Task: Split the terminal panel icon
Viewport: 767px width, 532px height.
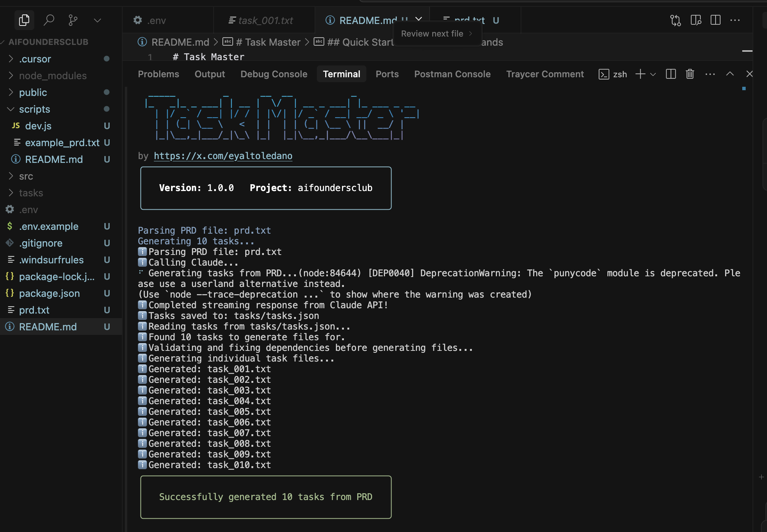Action: pos(670,74)
